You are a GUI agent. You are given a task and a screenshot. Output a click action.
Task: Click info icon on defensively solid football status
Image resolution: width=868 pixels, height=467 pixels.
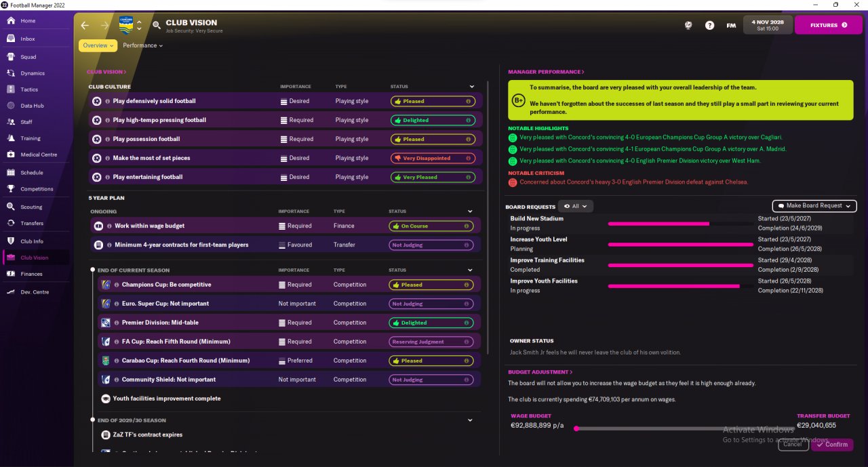pos(468,101)
